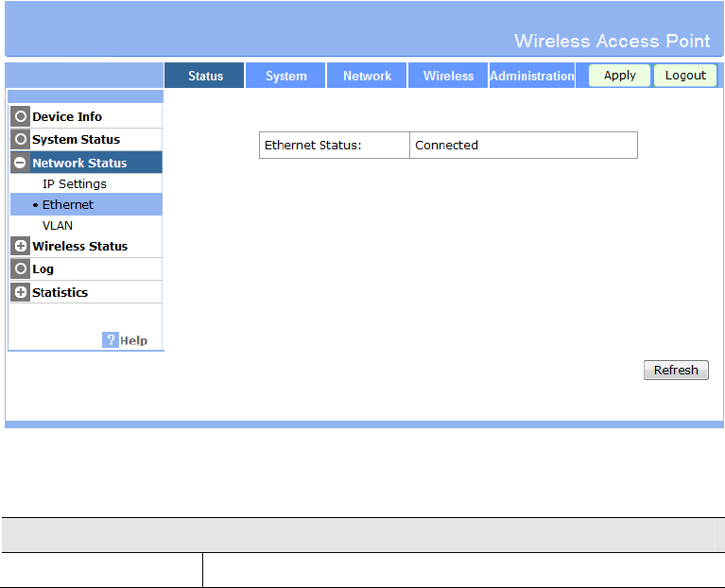Open the Administration tab
Viewport: 725px width, 588px height.
532,76
